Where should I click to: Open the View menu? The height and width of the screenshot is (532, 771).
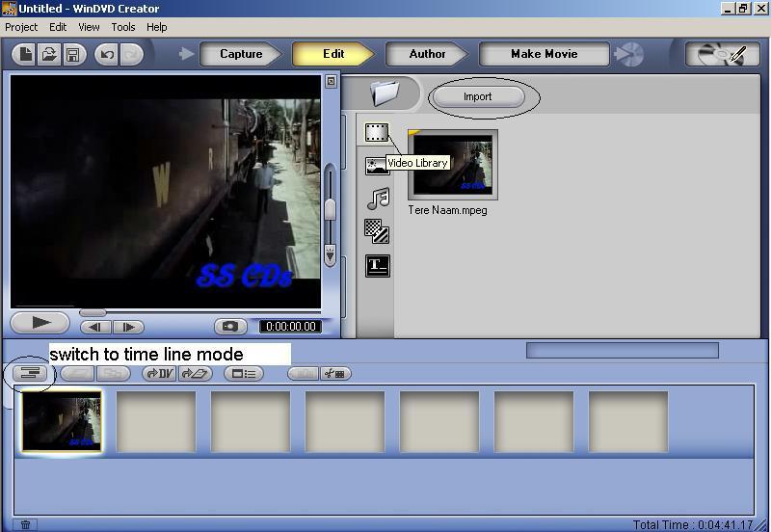coord(89,27)
